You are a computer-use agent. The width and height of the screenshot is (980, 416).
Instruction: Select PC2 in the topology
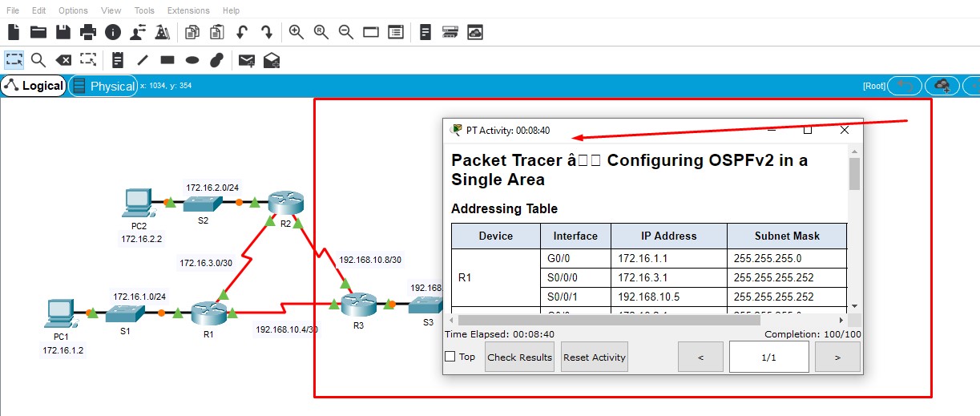pos(136,204)
